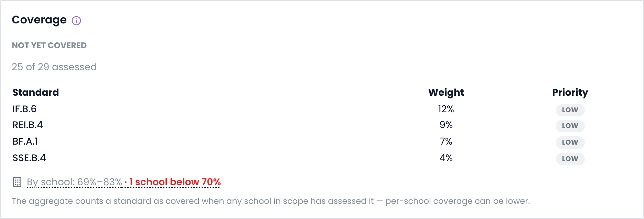Screen dimensions: 644x219
Task: Select the REI.B.4 standard
Action: (x=28, y=125)
